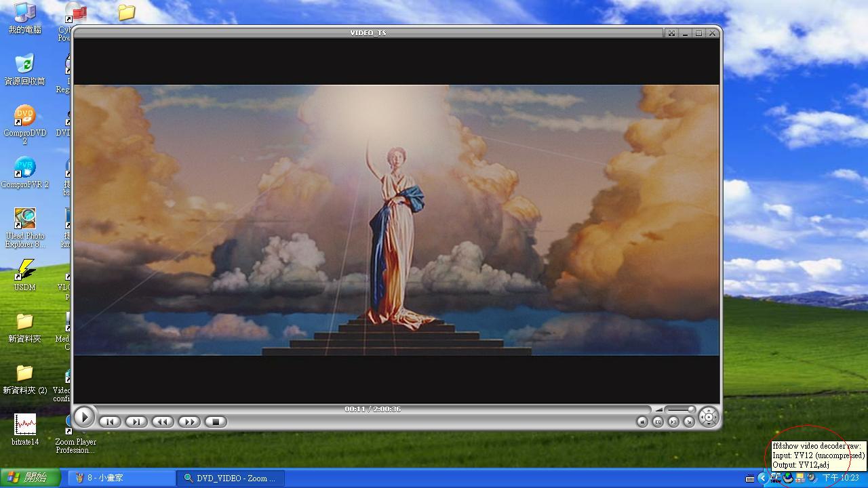Rewind the video playback
Image resolution: width=868 pixels, height=488 pixels.
(163, 422)
